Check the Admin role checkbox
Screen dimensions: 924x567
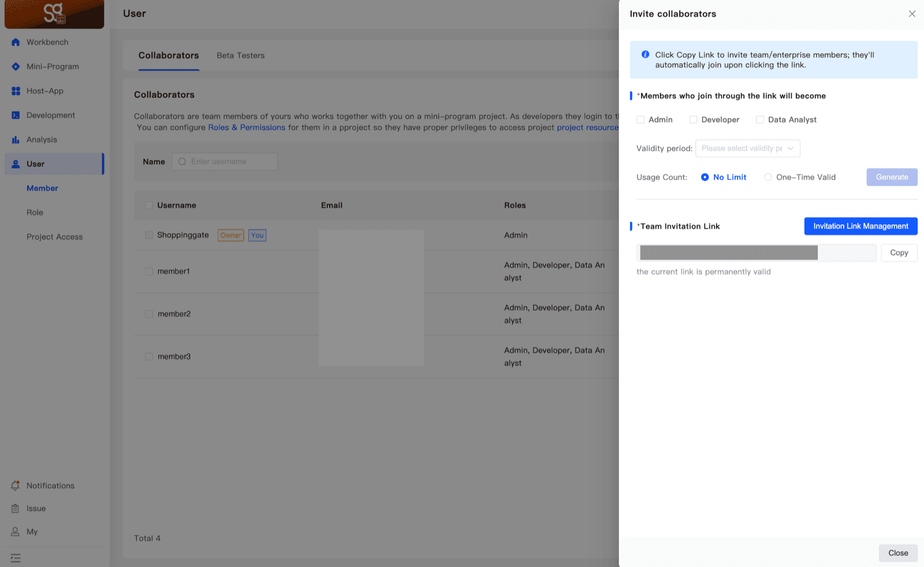pyautogui.click(x=640, y=120)
